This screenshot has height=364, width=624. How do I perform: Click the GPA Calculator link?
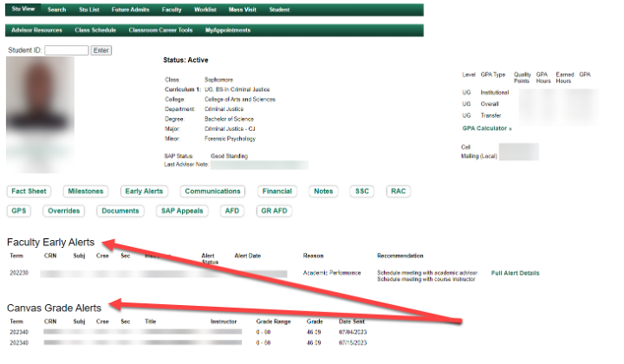485,128
